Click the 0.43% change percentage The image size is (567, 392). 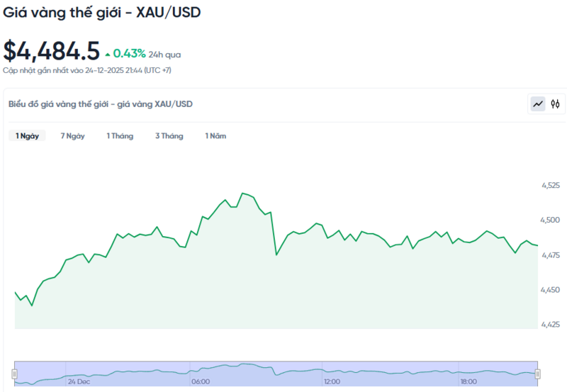[129, 53]
